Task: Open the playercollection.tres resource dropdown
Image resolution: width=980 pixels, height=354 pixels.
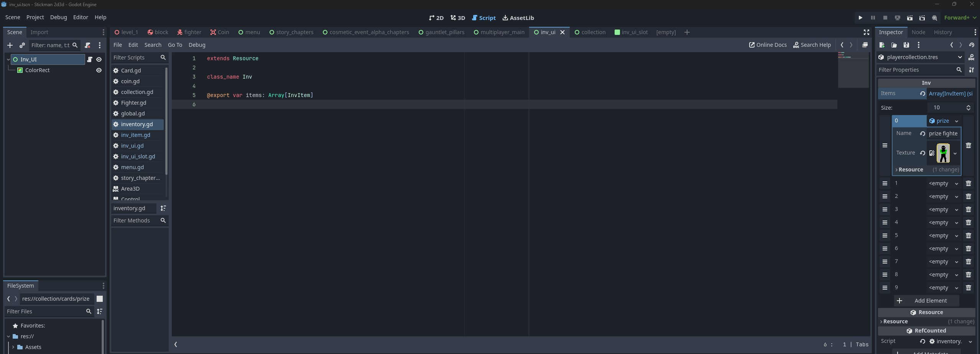Action: tap(960, 57)
